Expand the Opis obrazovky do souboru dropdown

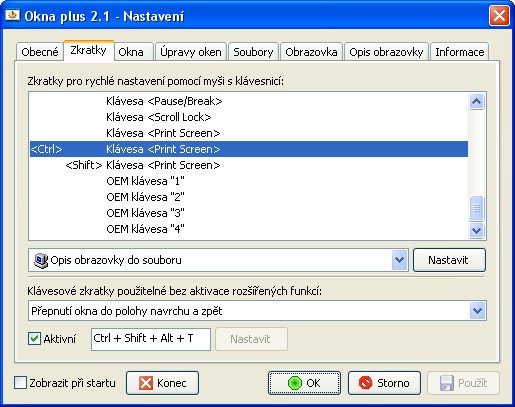(400, 260)
